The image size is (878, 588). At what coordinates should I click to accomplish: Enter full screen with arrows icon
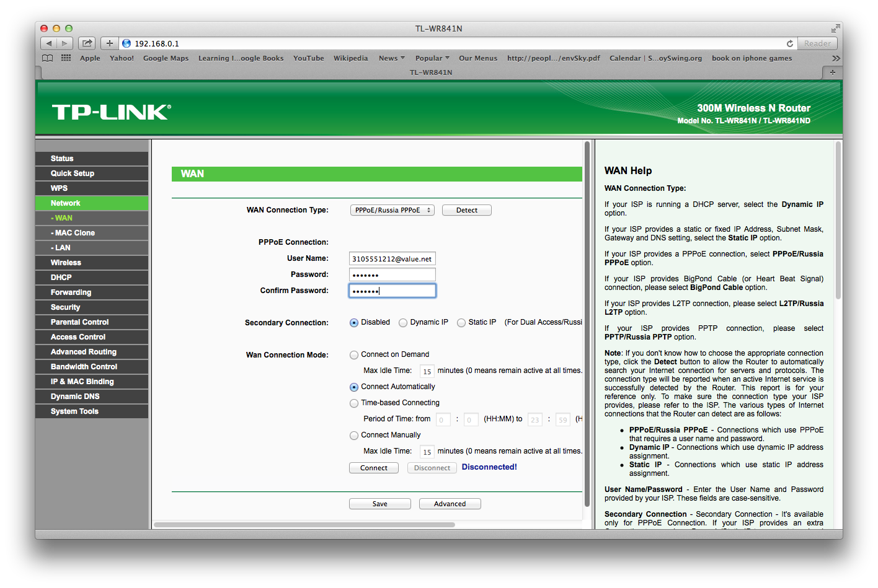[x=835, y=29]
